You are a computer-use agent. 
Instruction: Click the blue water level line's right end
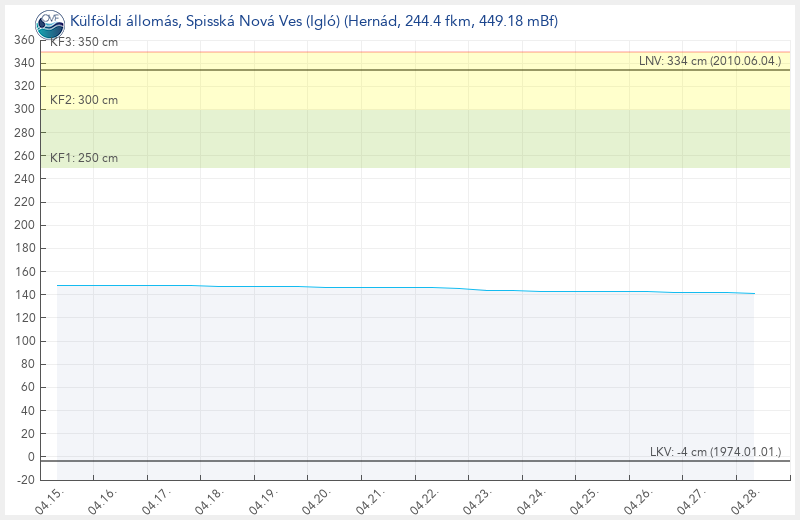coord(752,294)
